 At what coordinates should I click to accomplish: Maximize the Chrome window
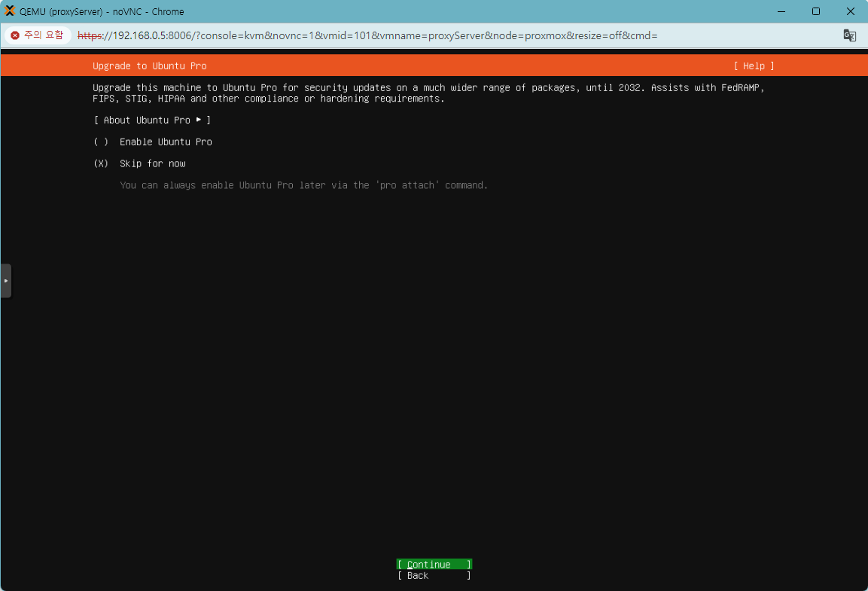click(815, 11)
